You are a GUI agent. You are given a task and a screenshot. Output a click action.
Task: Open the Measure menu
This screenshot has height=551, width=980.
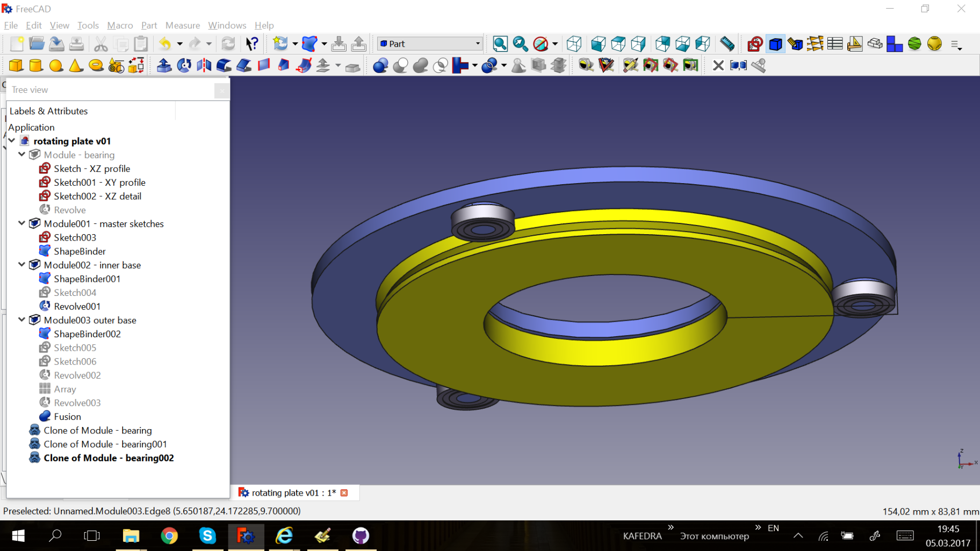point(183,25)
